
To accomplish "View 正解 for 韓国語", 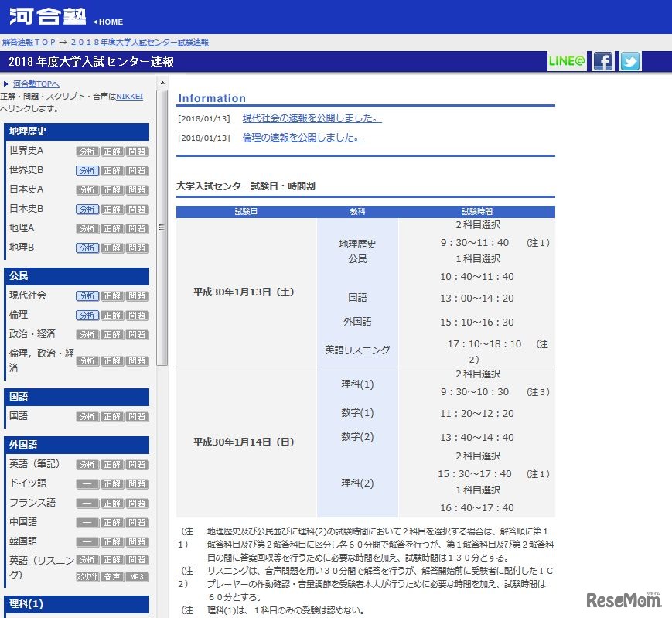I will point(111,541).
